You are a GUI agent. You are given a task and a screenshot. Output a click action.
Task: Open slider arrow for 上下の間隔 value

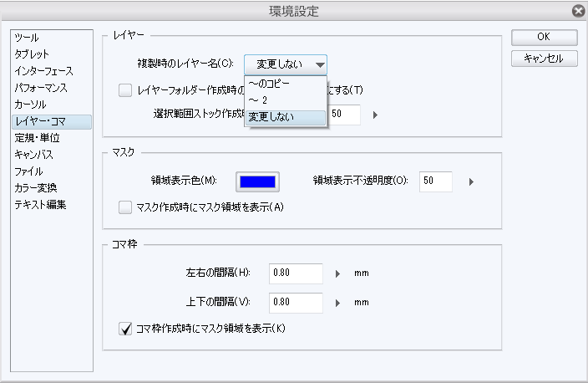337,303
